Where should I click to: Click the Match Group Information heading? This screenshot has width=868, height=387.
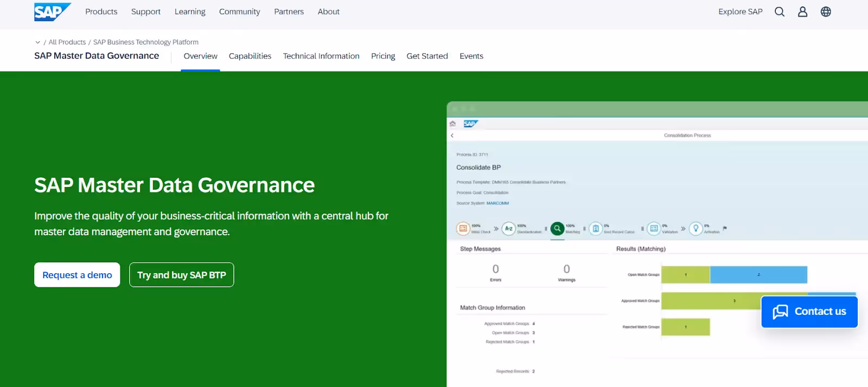(493, 307)
